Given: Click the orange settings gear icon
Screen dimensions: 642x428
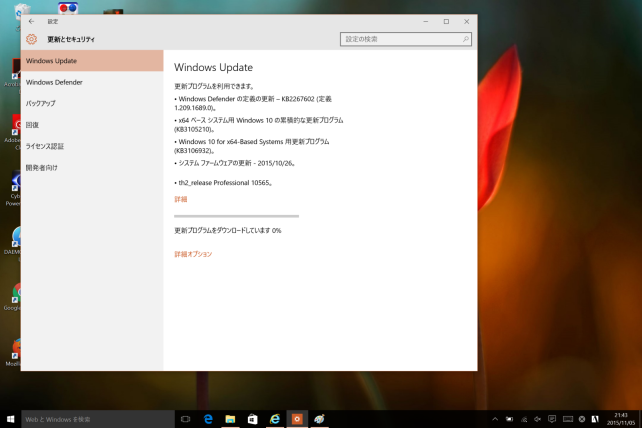Looking at the screenshot, I should 32,39.
